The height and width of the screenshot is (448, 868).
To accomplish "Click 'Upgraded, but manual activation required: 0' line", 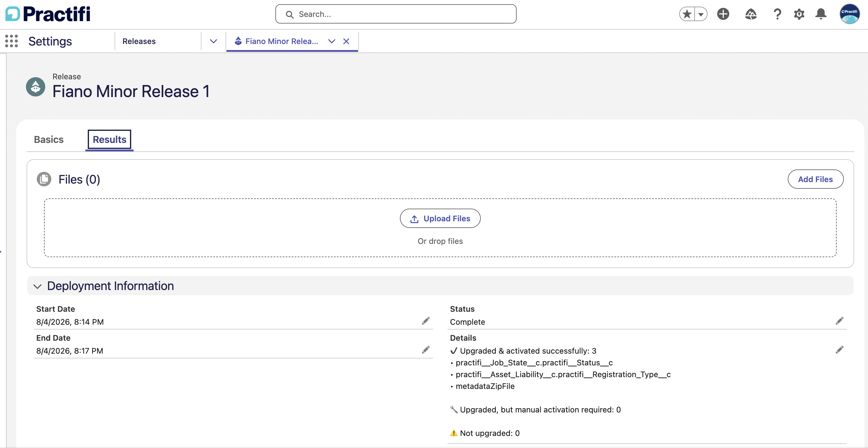I will (x=535, y=410).
